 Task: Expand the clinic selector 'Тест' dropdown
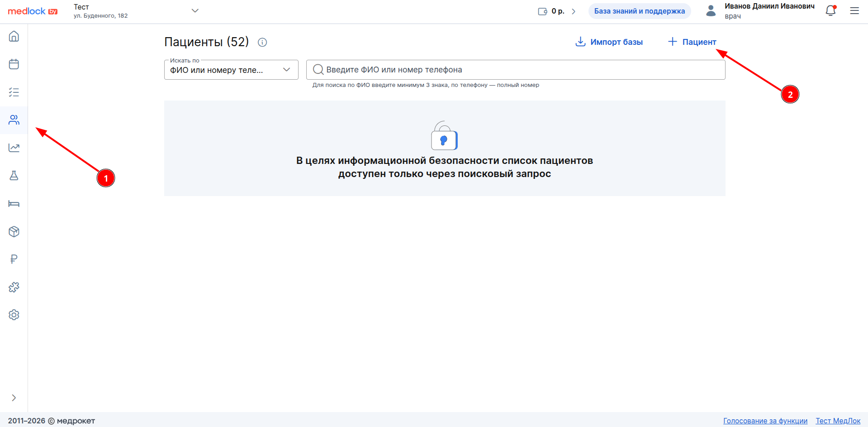tap(195, 11)
